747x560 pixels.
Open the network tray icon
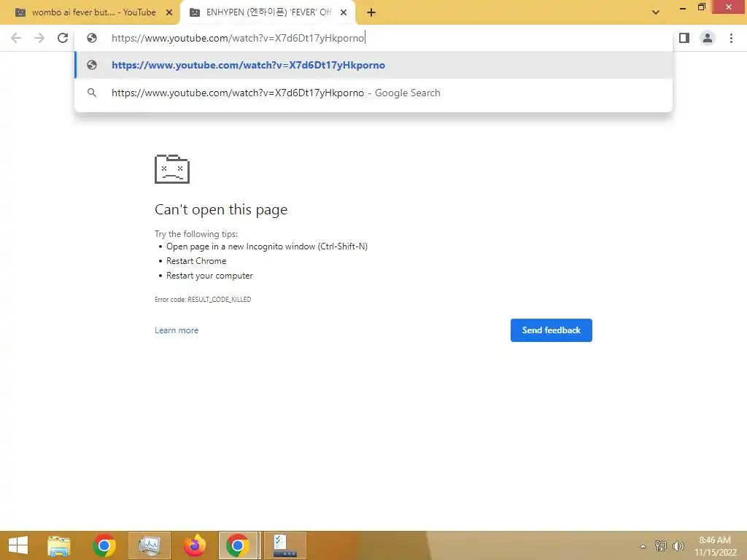[x=661, y=545]
